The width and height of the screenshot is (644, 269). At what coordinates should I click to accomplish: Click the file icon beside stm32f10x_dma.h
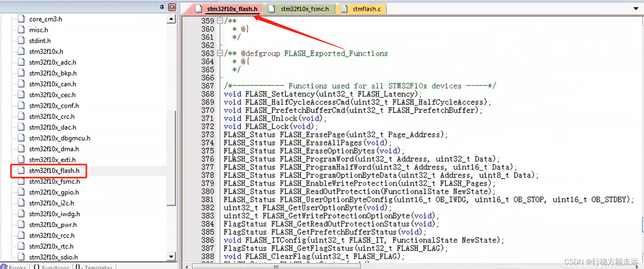(22, 148)
